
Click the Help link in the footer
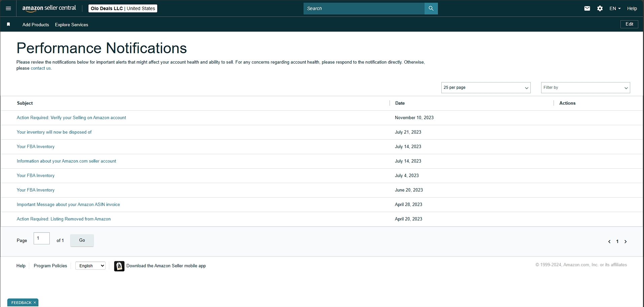coord(21,266)
